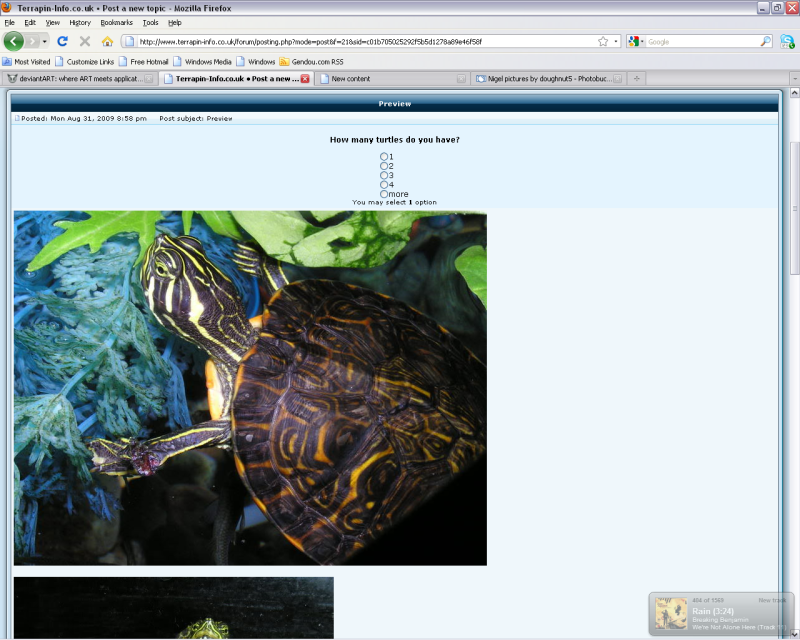Select poll option 2
Screen dimensions: 800x640
coord(384,166)
